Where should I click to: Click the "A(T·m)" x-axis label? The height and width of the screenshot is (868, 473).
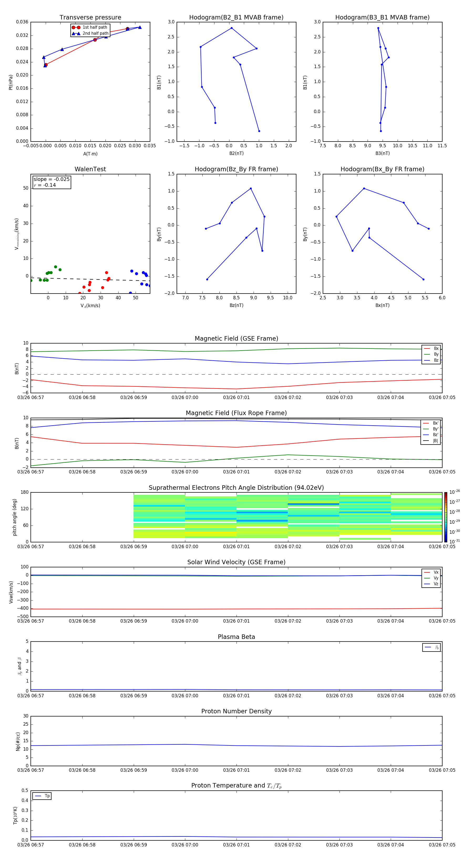[90, 154]
